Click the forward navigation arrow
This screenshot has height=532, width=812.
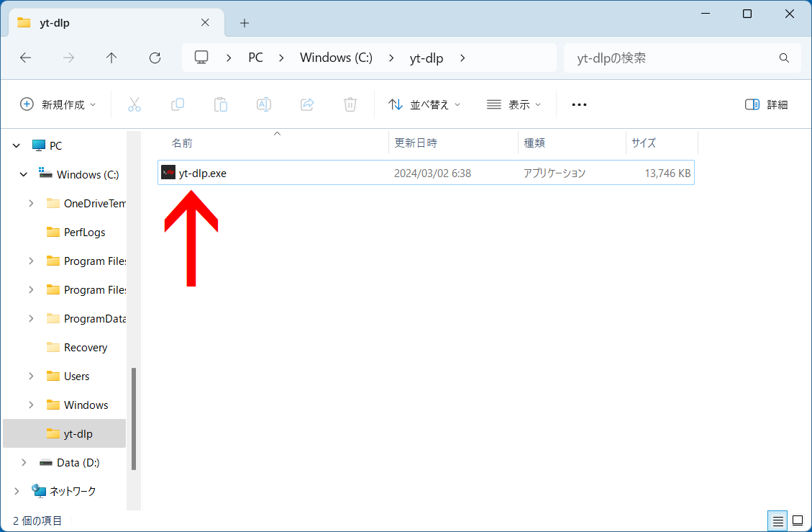68,58
